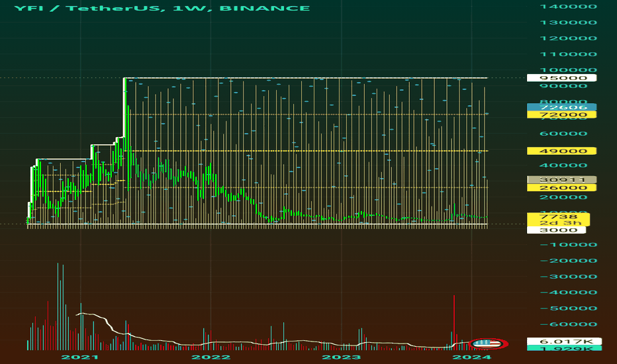The height and width of the screenshot is (364, 617).
Task: Select the 3000 white price label
Action: pyautogui.click(x=556, y=230)
